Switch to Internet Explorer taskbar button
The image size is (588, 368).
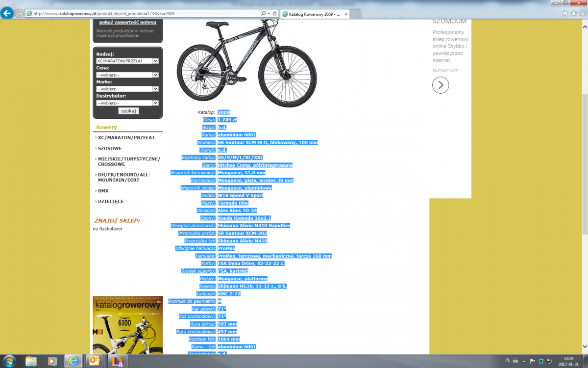(73, 361)
